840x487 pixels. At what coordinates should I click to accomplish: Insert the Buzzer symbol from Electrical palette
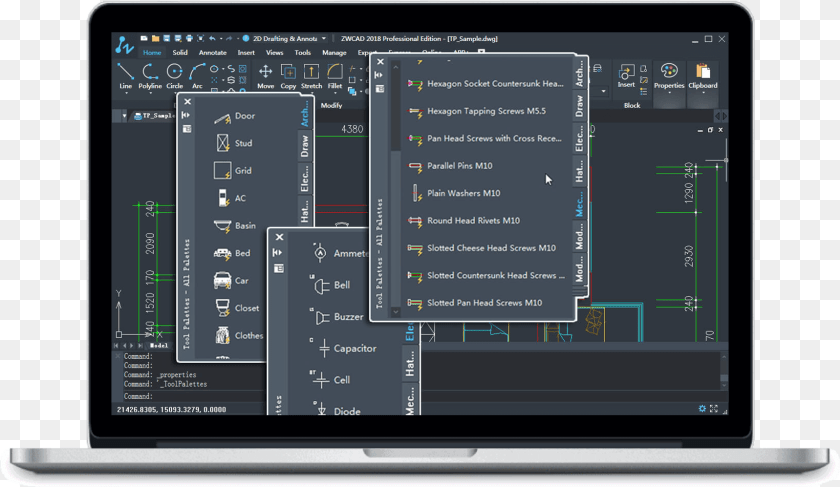tap(339, 317)
